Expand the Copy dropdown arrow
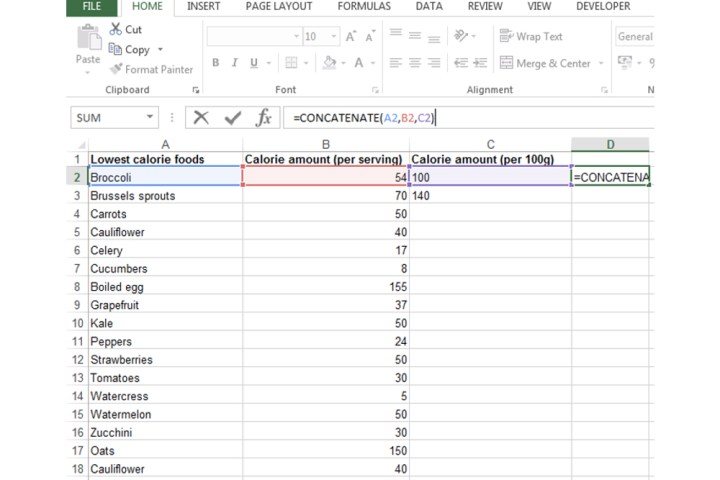The height and width of the screenshot is (480, 720). pos(160,49)
